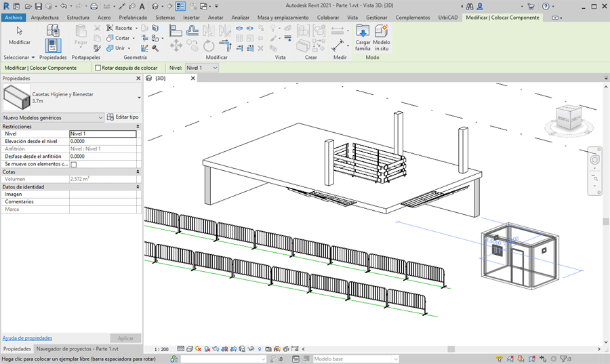Viewport: 610px width, 364px height.
Task: Toggle the Propiedades palette ribbon icon
Action: pyautogui.click(x=53, y=45)
